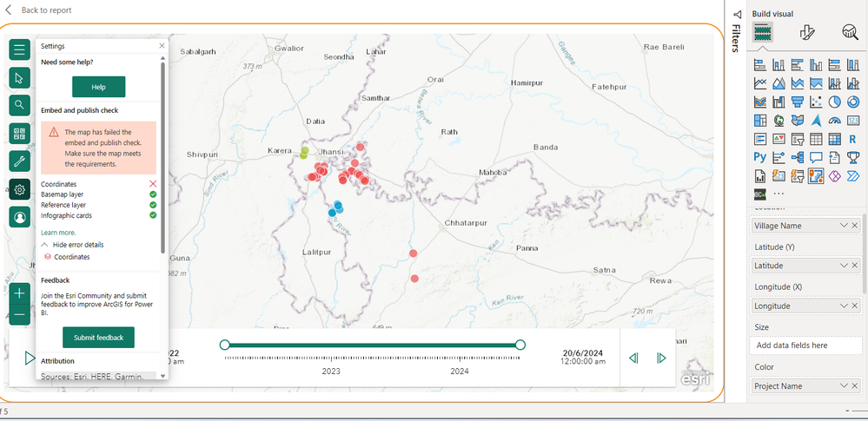This screenshot has width=868, height=421.
Task: Click the Coordinates error detail item
Action: 66,257
